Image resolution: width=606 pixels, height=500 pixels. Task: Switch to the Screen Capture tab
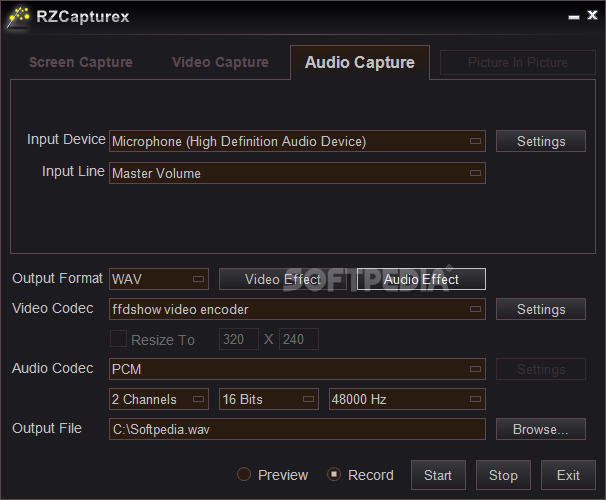81,62
